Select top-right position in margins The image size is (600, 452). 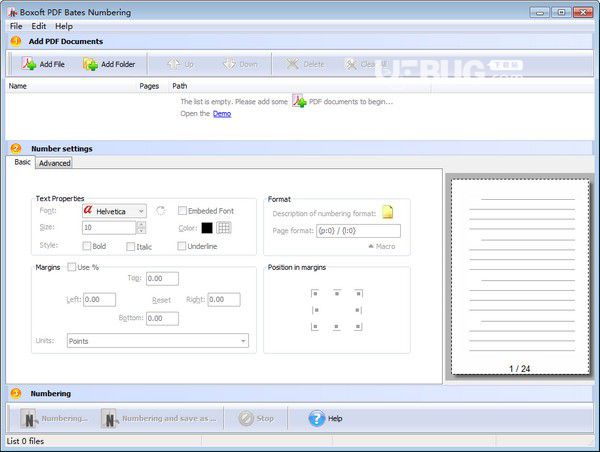coord(358,294)
